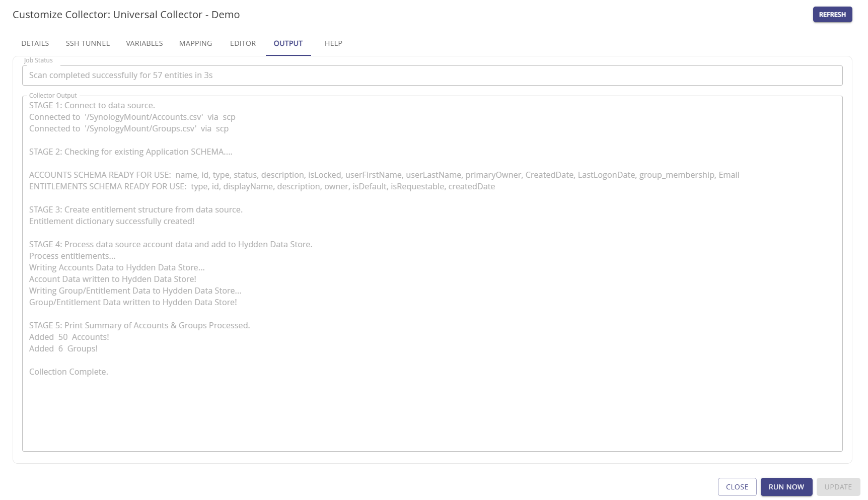Click the Close button

(737, 487)
